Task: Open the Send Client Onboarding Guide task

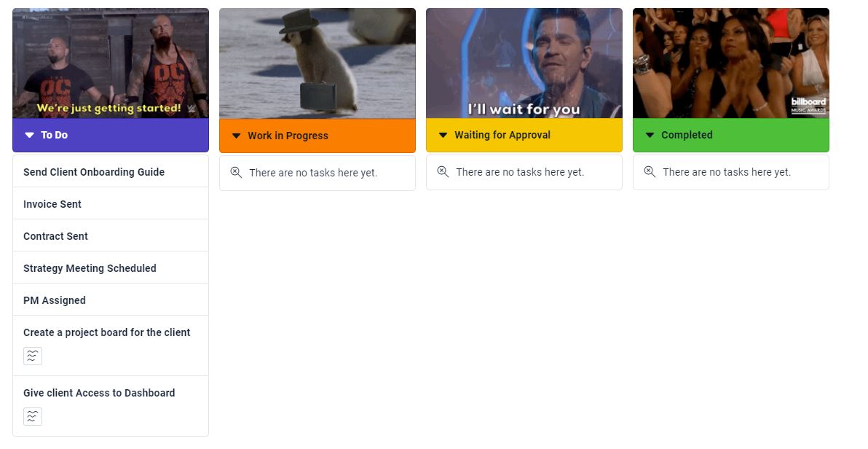Action: pos(111,171)
